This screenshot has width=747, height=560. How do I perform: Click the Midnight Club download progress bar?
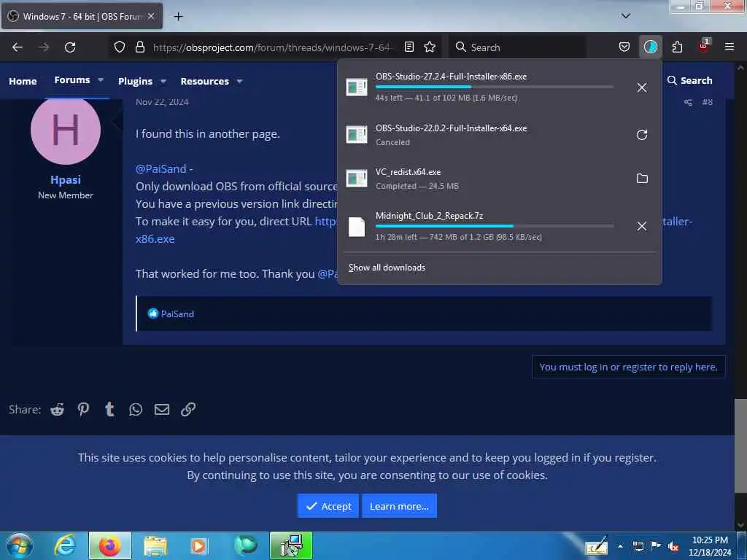coord(495,226)
